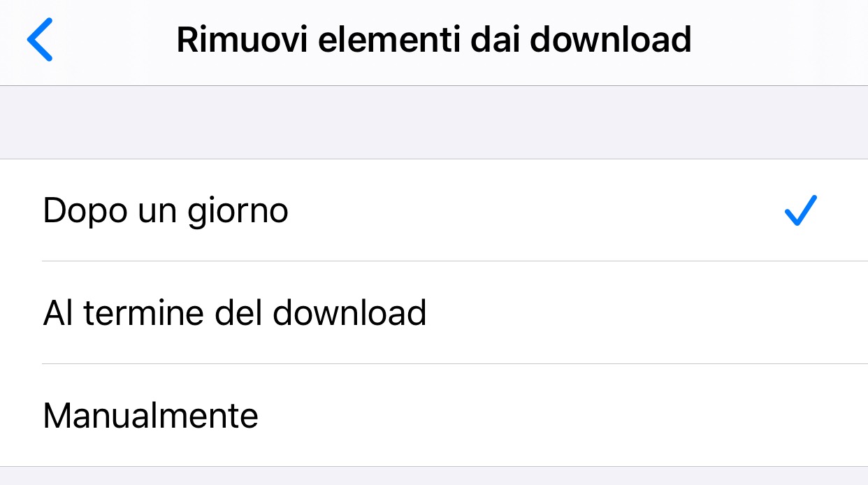Click the blue checkmark icon

click(800, 210)
